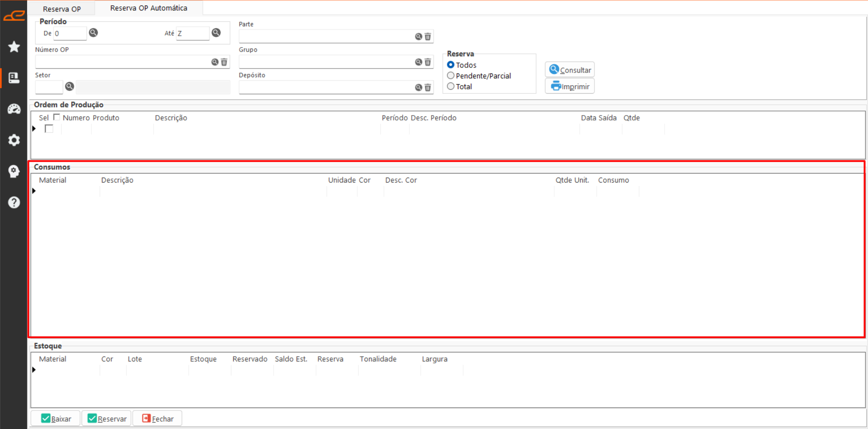Screen dimensions: 868x429
Task: Switch to Reserva OP Automática tab
Action: pyautogui.click(x=149, y=8)
